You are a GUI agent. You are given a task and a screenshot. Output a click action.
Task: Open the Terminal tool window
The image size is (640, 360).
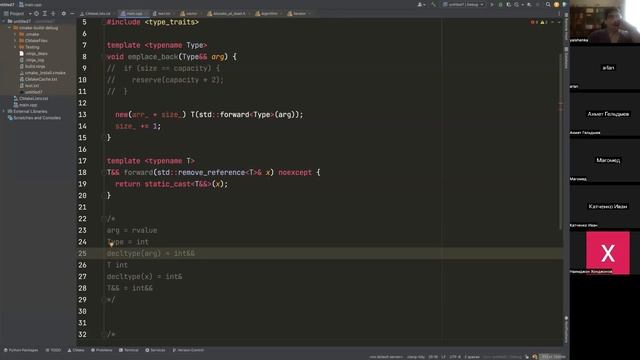tap(129, 350)
